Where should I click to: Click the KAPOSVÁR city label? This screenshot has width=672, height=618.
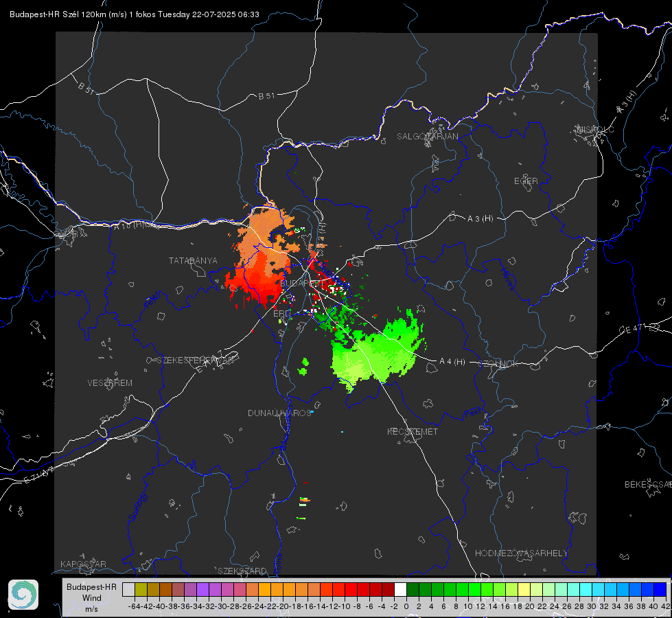83,564
